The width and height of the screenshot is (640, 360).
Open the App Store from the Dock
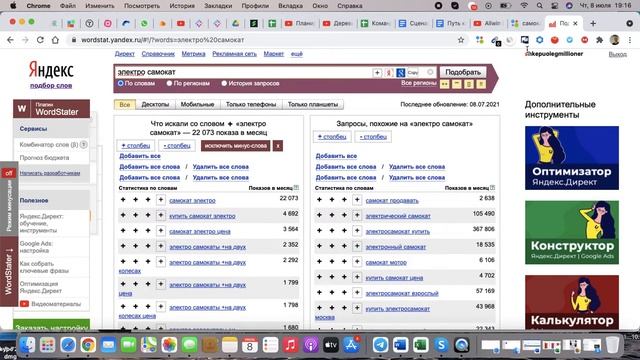pyautogui.click(x=351, y=345)
